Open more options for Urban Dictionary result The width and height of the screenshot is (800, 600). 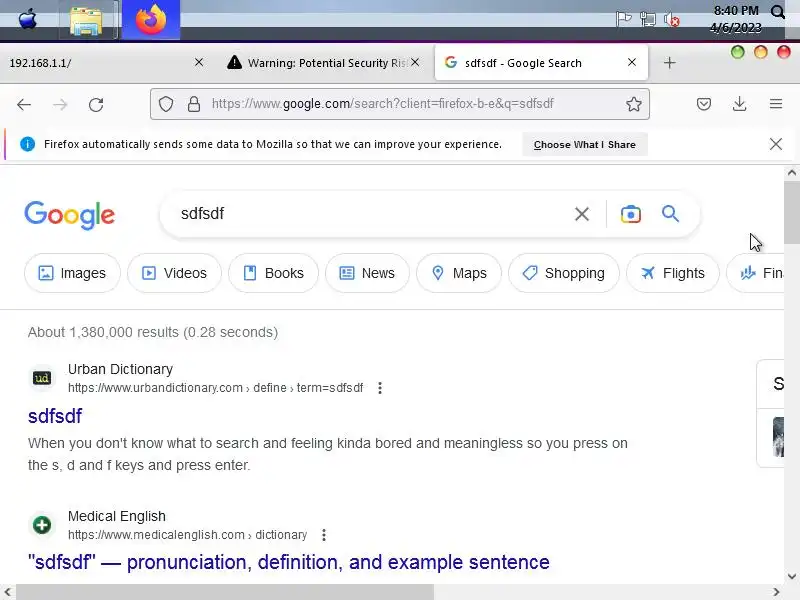click(x=380, y=388)
